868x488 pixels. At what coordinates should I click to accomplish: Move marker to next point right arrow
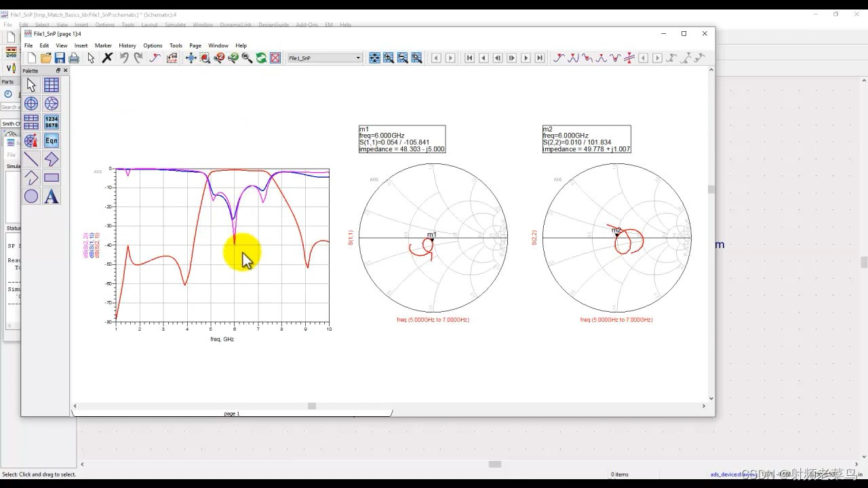click(x=657, y=58)
